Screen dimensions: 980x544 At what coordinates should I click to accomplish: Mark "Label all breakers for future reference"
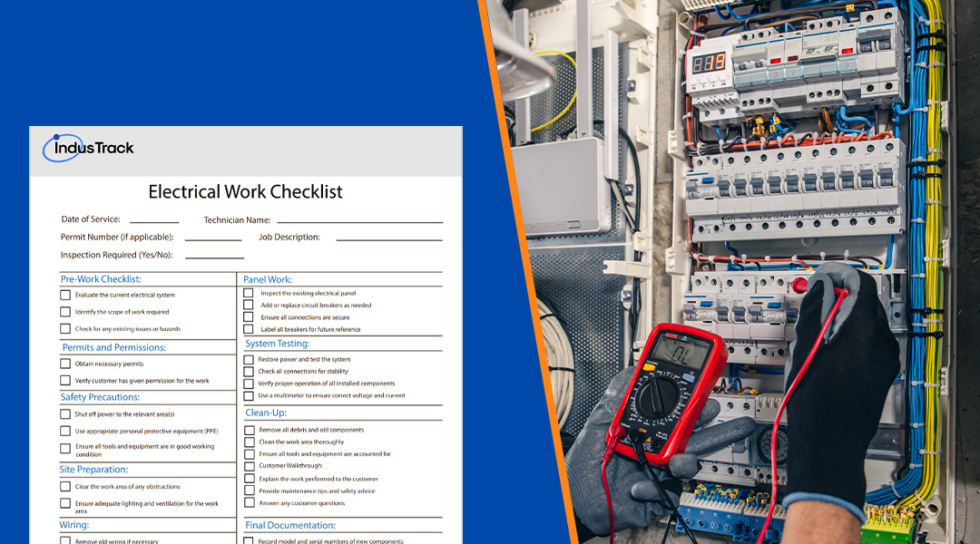coord(249,329)
